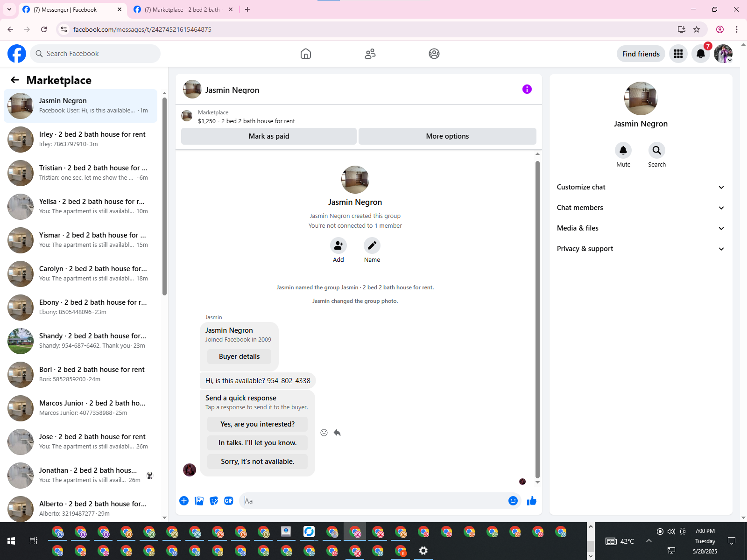Click Jasmin Negron profile photo in right panel

(x=641, y=98)
